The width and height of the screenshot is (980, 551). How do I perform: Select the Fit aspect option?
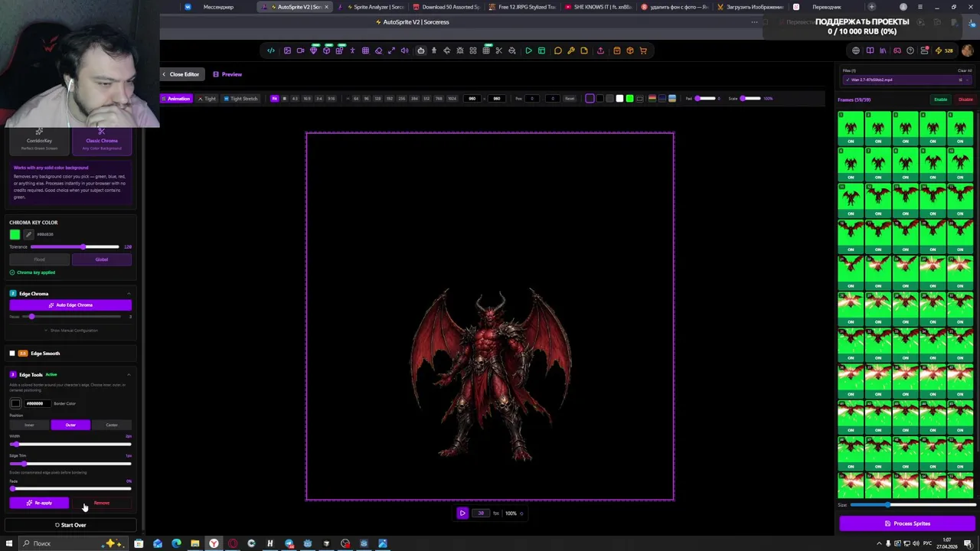click(x=274, y=98)
